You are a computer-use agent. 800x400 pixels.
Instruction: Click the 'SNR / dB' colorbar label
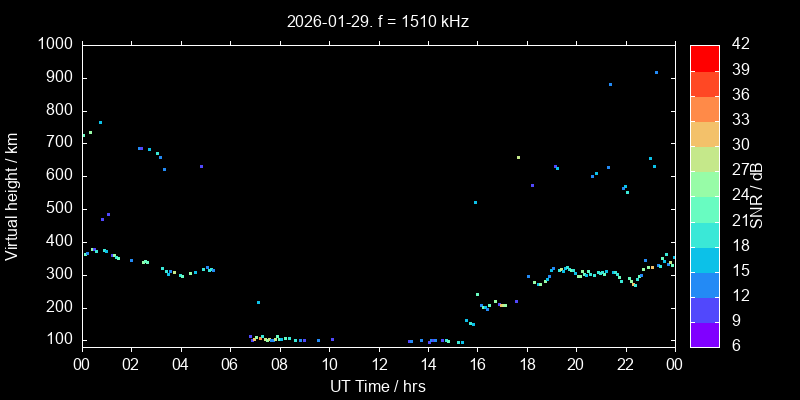757,196
